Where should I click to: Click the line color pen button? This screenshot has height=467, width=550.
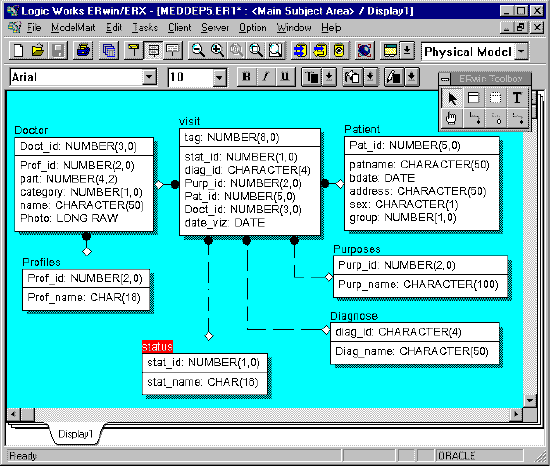(394, 76)
